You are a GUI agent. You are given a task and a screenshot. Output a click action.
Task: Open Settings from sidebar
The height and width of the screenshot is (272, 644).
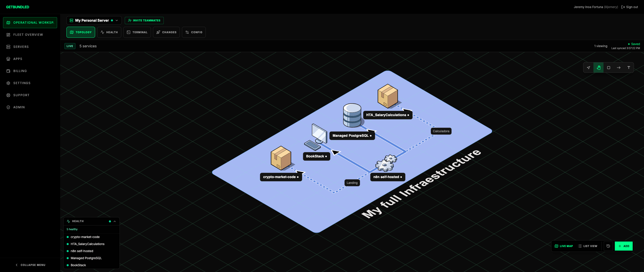(30, 83)
